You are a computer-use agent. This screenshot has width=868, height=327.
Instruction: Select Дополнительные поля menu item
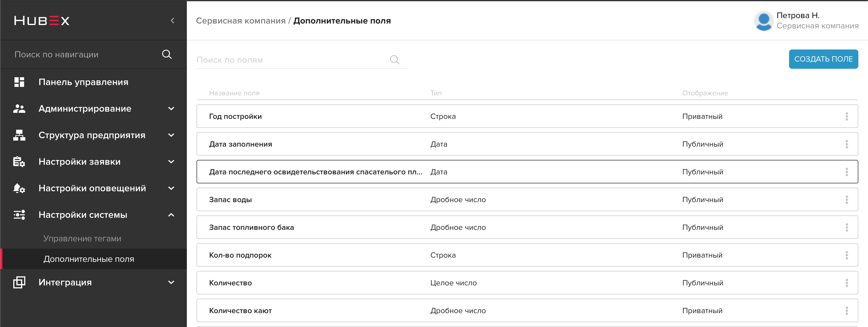pos(89,259)
